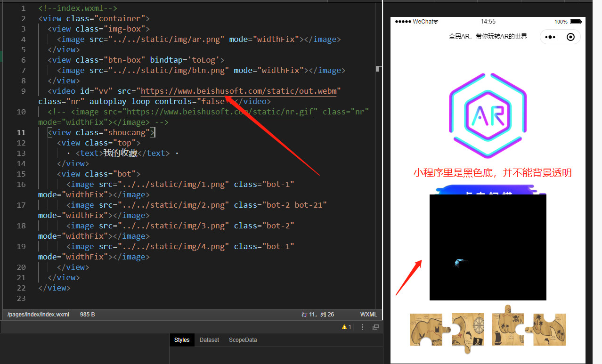
Task: Click the puzzle piece with palm trees
Action: pos(547,330)
